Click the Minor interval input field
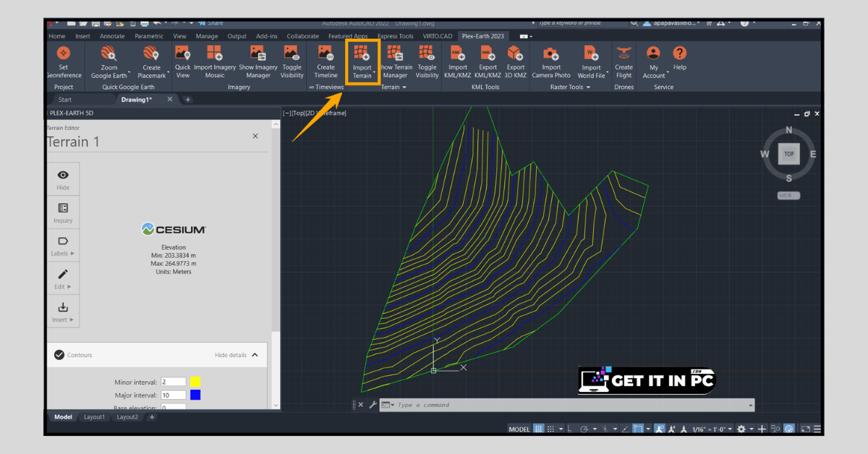The image size is (868, 454). pos(174,382)
